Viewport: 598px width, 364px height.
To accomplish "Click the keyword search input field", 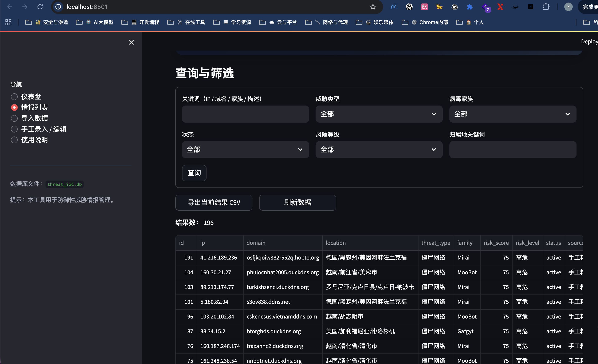I will [245, 114].
